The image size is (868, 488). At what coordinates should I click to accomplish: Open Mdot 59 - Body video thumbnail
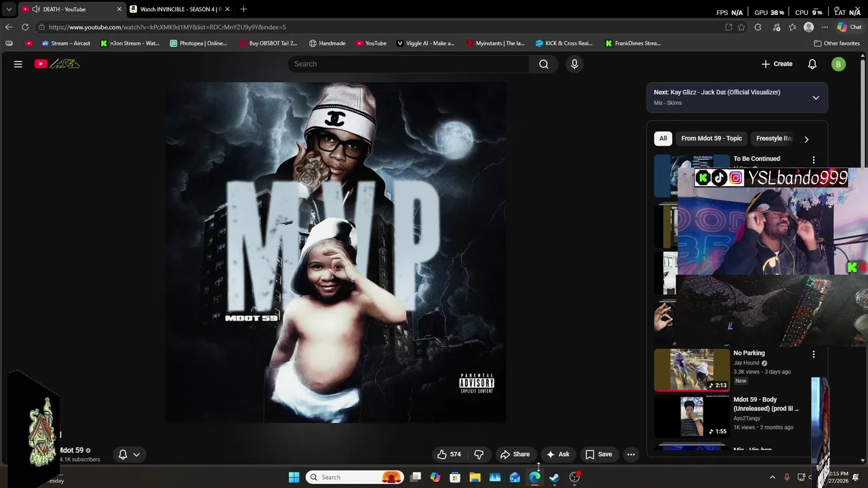click(692, 416)
